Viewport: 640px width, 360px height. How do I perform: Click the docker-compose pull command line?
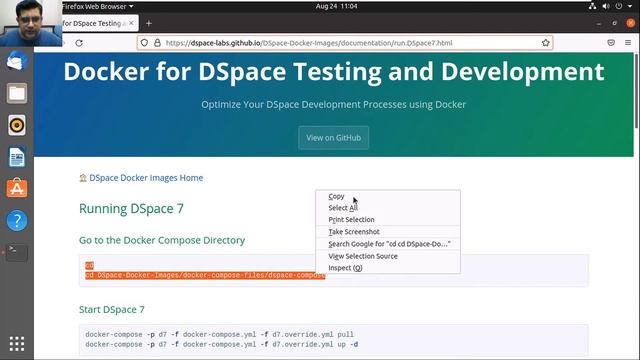coord(219,334)
